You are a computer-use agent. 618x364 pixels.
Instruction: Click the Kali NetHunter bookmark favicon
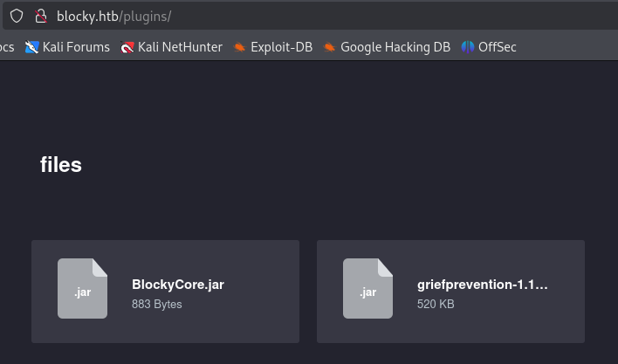coord(127,47)
